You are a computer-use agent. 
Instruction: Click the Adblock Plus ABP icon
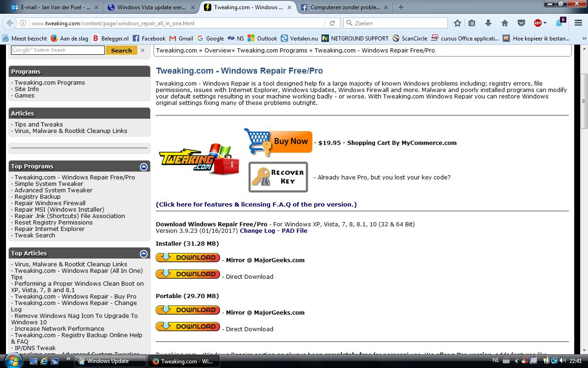click(537, 23)
